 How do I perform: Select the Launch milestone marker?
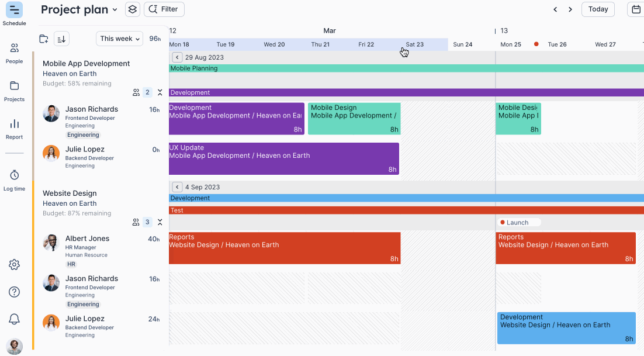(x=518, y=223)
